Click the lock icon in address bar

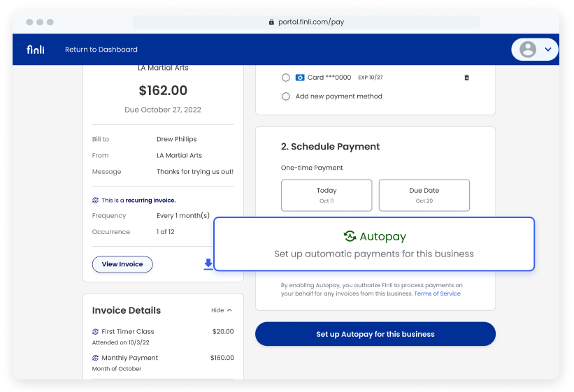click(x=271, y=22)
